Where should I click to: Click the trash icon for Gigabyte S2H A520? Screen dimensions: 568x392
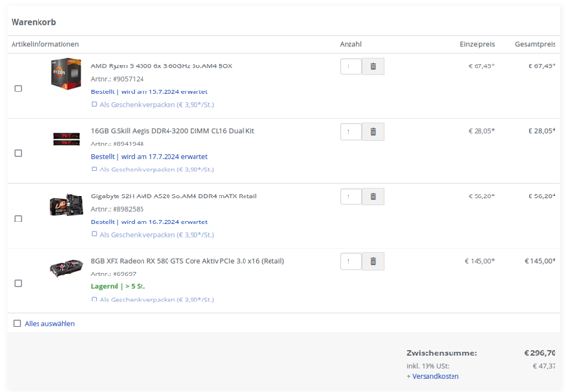pos(374,196)
